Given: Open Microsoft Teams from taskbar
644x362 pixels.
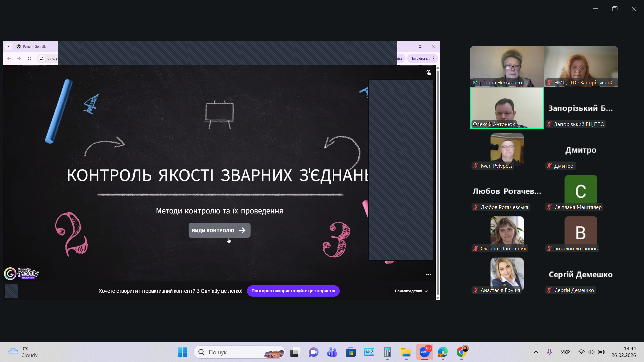Looking at the screenshot, I should (x=332, y=352).
